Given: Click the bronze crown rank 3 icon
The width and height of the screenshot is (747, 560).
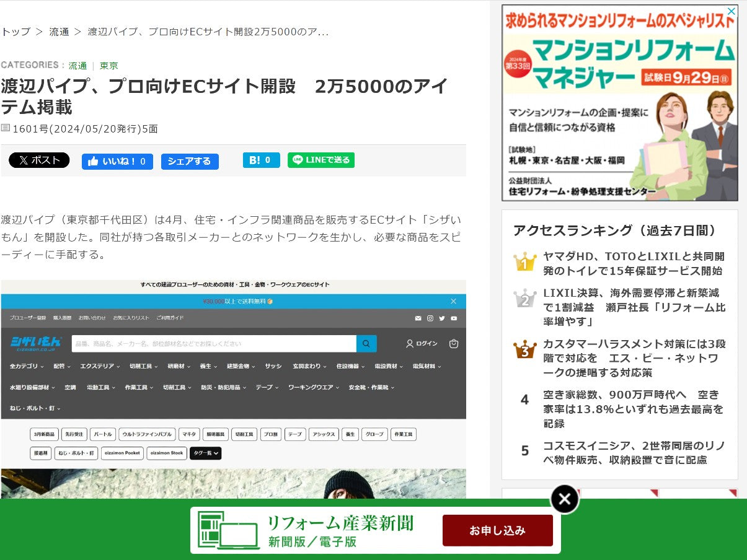Looking at the screenshot, I should click(524, 351).
